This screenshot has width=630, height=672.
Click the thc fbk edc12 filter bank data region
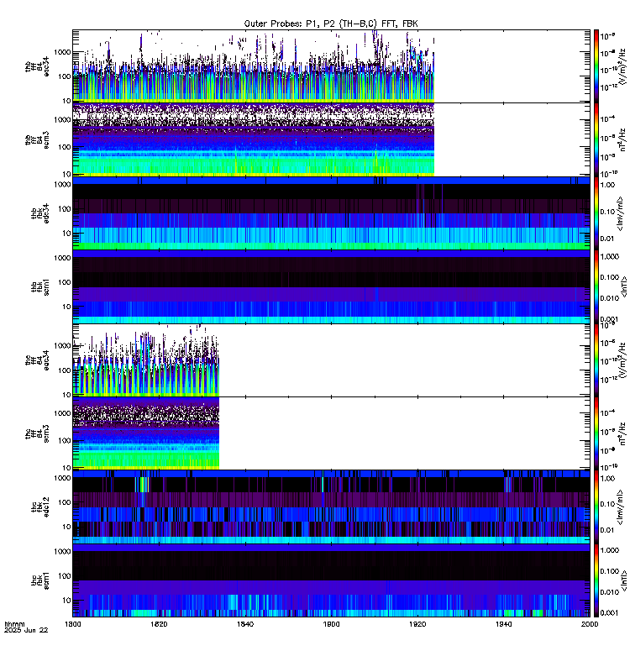click(331, 507)
